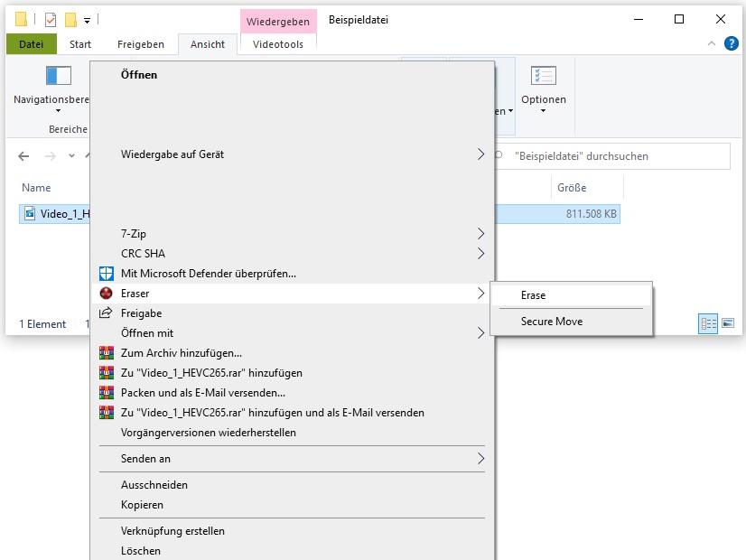This screenshot has height=560, width=746.
Task: Click the Größe column header
Action: [572, 188]
